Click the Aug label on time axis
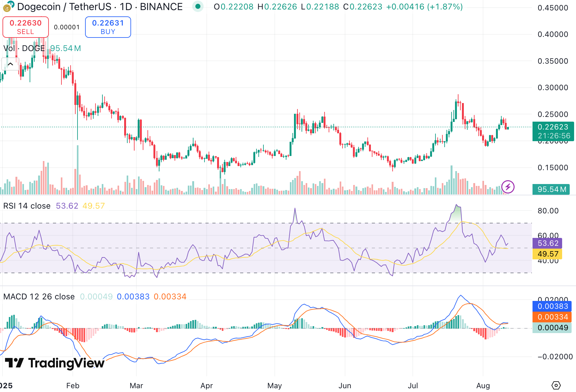Screen dimensions: 576x392 (483, 386)
